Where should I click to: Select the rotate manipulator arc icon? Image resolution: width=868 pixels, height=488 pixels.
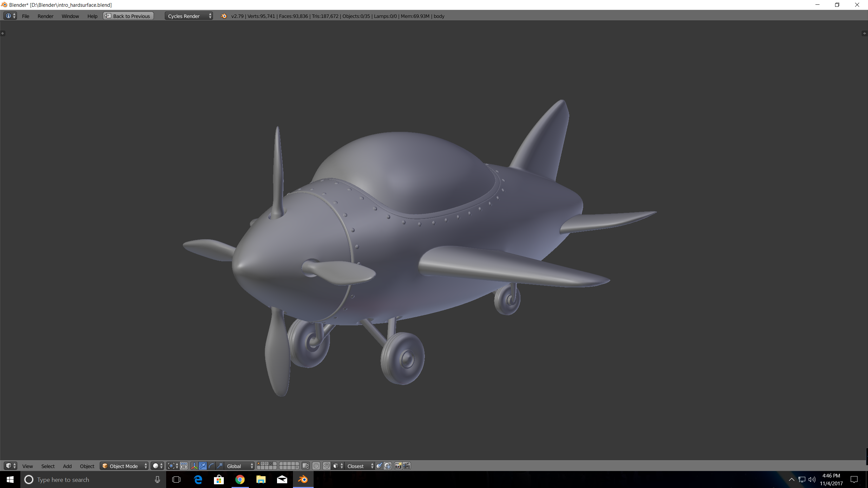click(x=211, y=466)
